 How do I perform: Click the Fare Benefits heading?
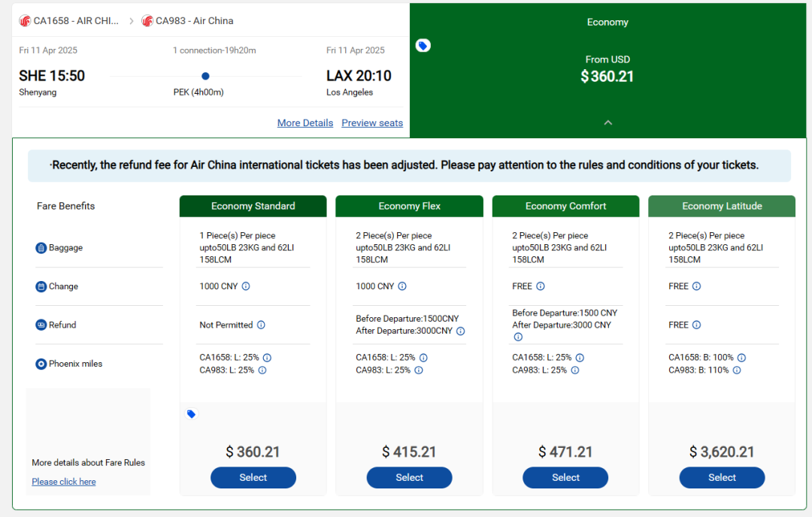(65, 206)
